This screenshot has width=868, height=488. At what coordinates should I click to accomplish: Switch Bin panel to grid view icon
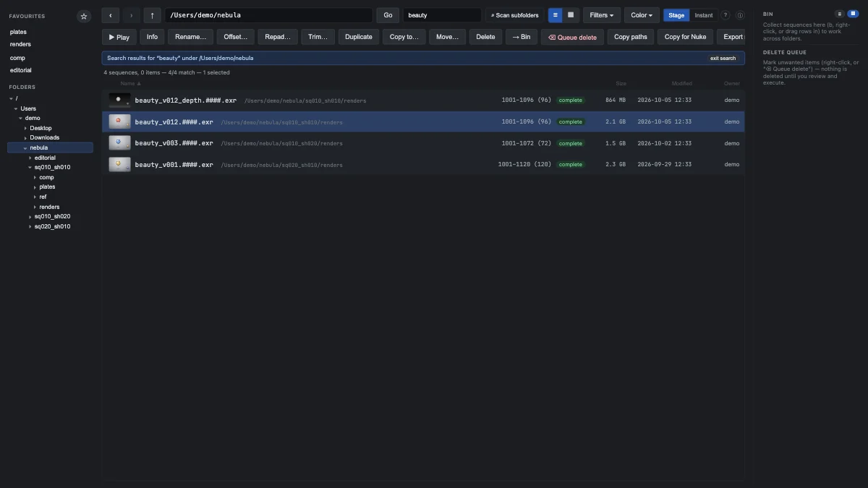click(x=853, y=14)
